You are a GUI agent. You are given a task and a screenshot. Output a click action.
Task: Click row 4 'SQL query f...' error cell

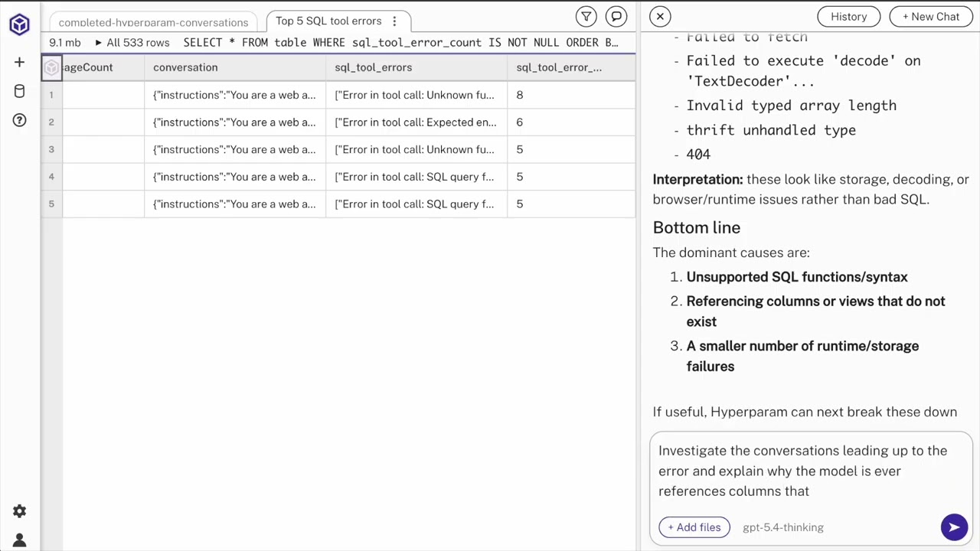click(416, 177)
